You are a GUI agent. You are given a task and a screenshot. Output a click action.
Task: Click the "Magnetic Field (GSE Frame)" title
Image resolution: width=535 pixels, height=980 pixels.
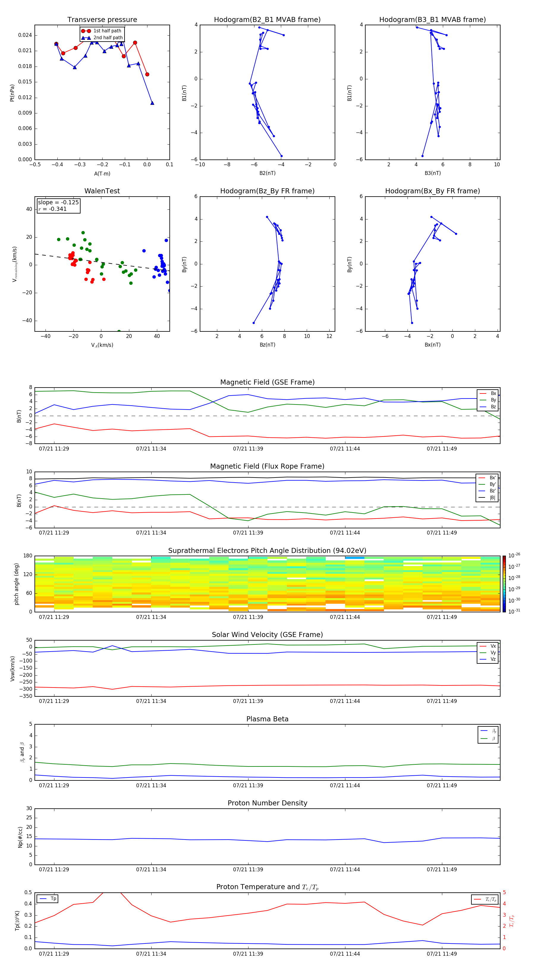[267, 382]
